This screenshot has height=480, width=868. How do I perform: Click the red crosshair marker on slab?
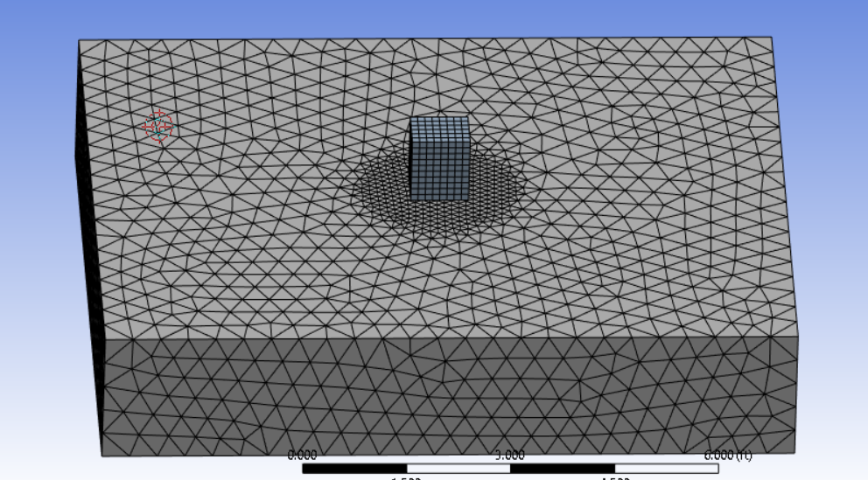158,127
